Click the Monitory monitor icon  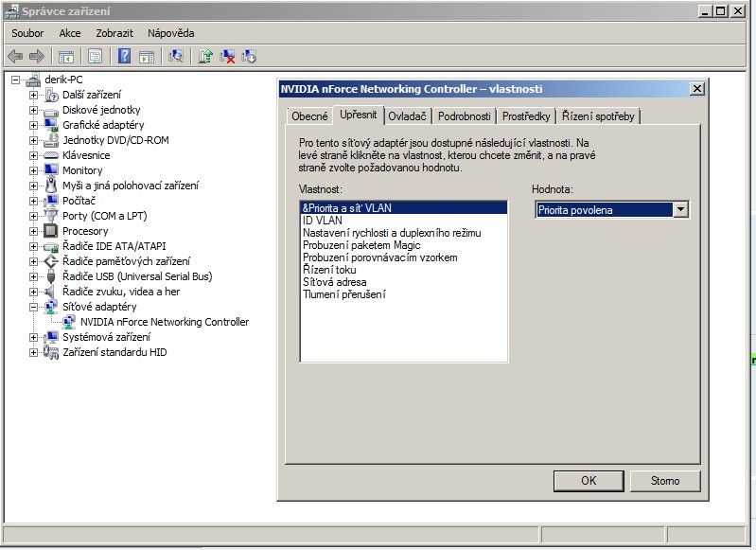pyautogui.click(x=51, y=170)
